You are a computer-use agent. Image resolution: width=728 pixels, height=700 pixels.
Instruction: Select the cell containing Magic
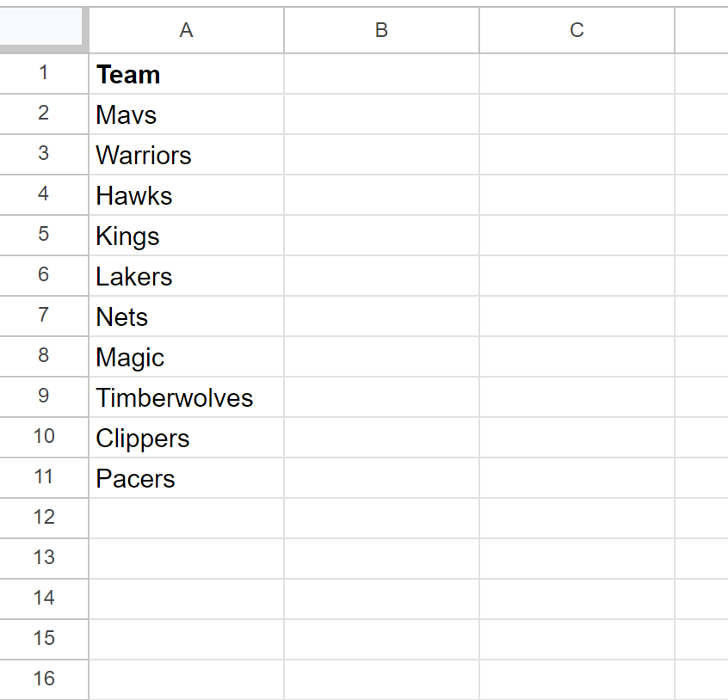pyautogui.click(x=186, y=356)
